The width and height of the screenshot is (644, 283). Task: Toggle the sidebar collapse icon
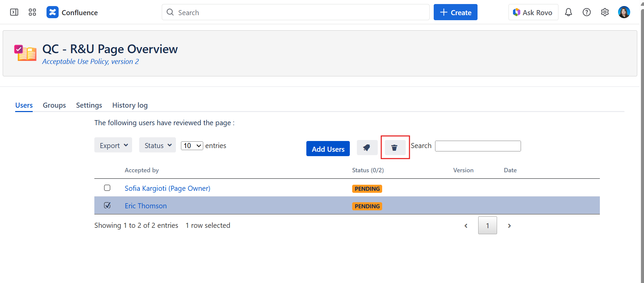(x=14, y=12)
